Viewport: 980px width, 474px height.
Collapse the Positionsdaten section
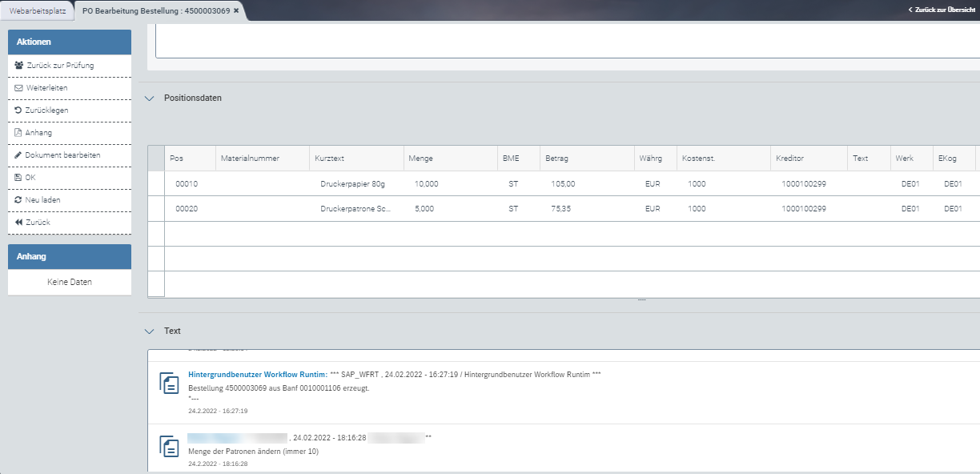149,98
